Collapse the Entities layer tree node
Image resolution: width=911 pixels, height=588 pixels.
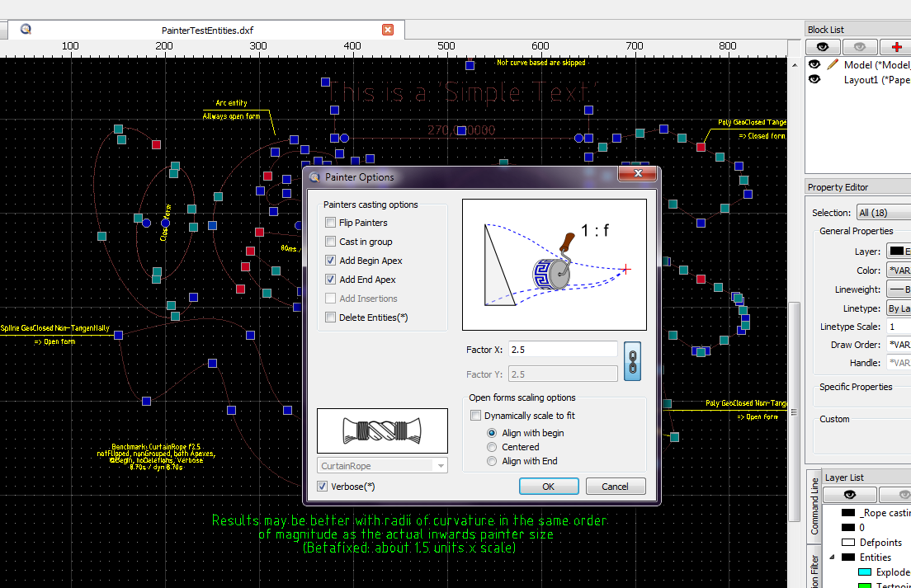coord(831,557)
